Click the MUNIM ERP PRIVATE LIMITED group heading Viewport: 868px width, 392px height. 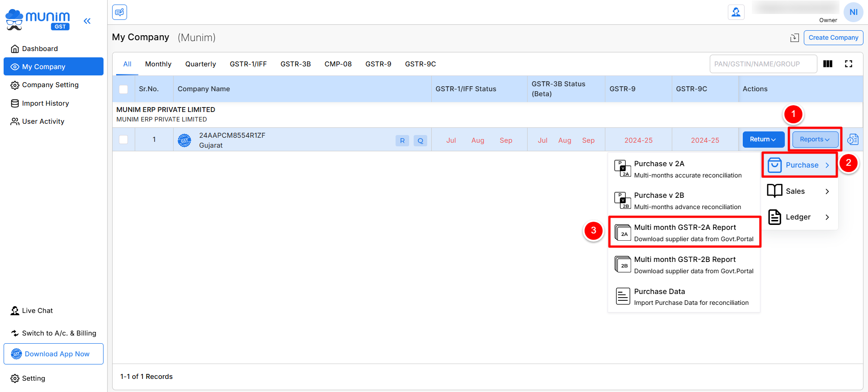pyautogui.click(x=166, y=110)
